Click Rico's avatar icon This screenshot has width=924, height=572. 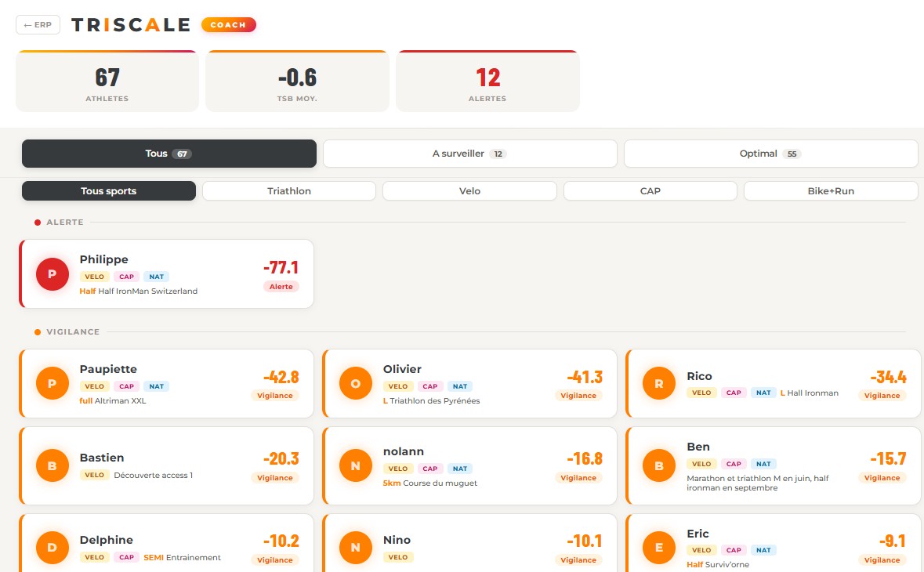click(x=658, y=383)
